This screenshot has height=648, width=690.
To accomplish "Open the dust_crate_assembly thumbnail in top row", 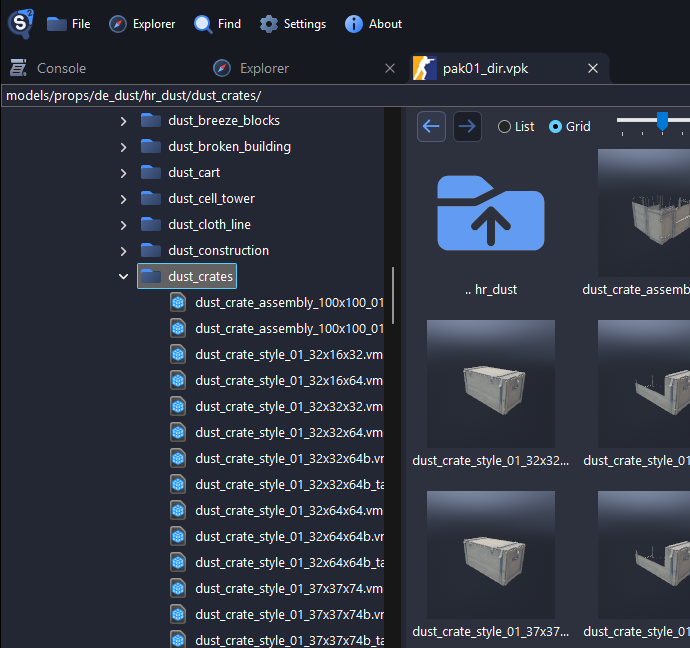I will pos(644,213).
